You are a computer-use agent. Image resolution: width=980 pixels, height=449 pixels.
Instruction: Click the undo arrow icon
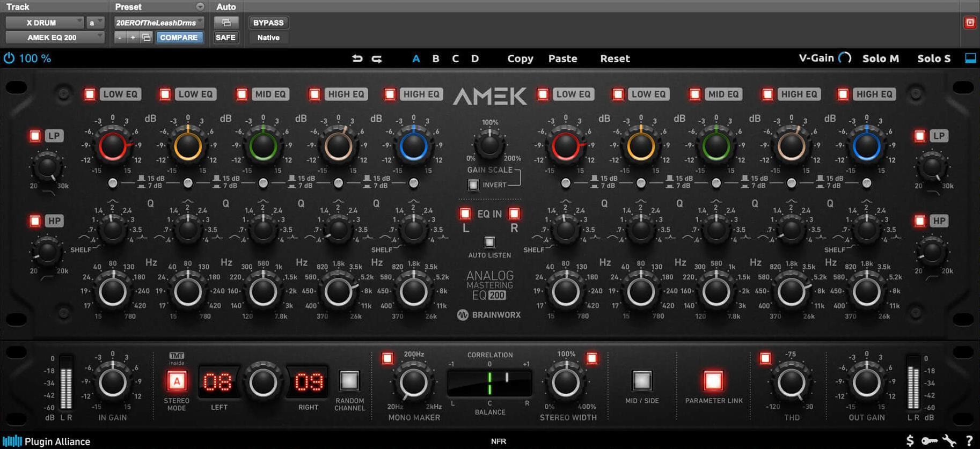[x=357, y=58]
